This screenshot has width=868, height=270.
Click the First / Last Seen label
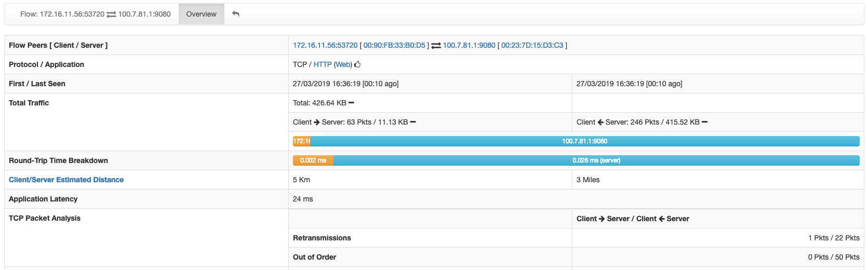[x=37, y=84]
